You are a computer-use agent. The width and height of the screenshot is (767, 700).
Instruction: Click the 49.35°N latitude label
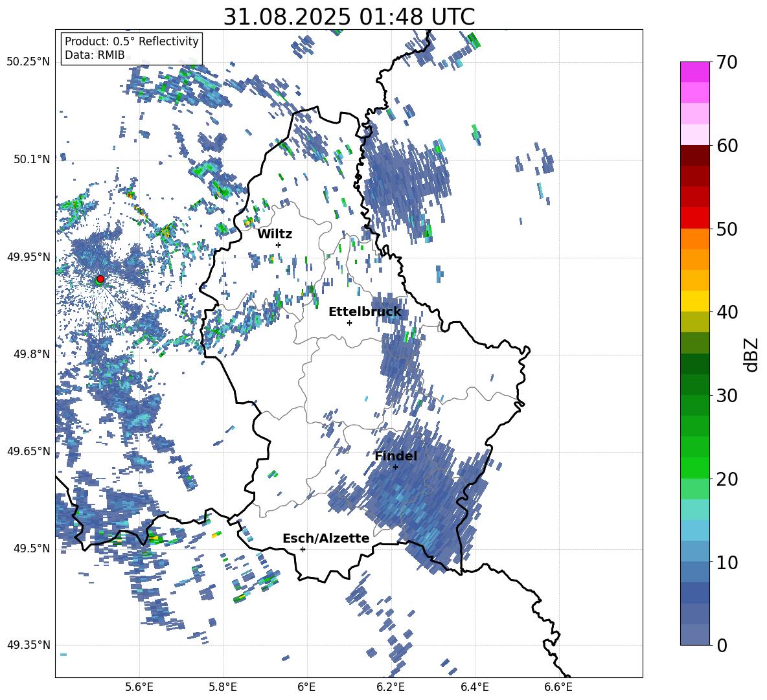pos(28,645)
